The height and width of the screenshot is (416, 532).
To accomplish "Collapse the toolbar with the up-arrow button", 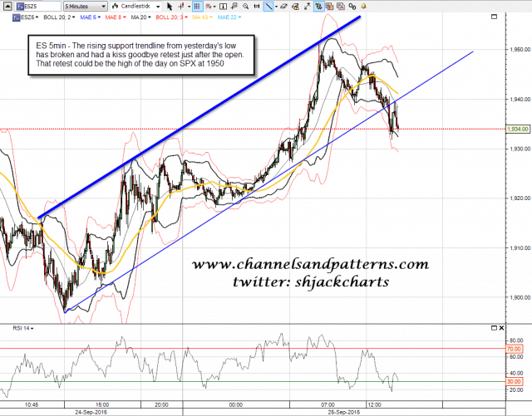I will tap(7, 6).
